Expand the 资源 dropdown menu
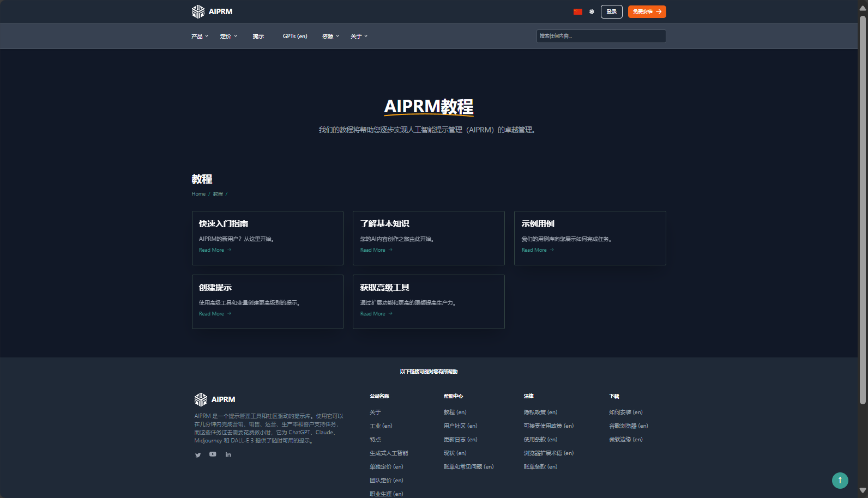The image size is (868, 498). (330, 37)
